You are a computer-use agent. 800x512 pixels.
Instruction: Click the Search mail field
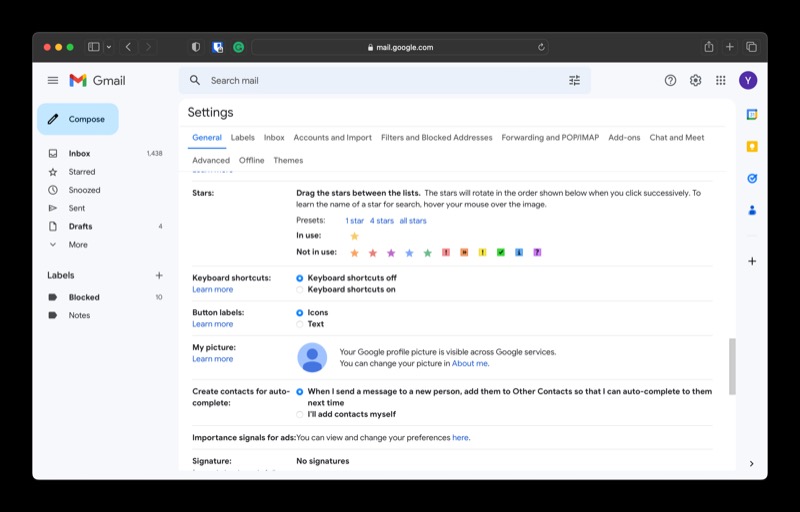(385, 81)
